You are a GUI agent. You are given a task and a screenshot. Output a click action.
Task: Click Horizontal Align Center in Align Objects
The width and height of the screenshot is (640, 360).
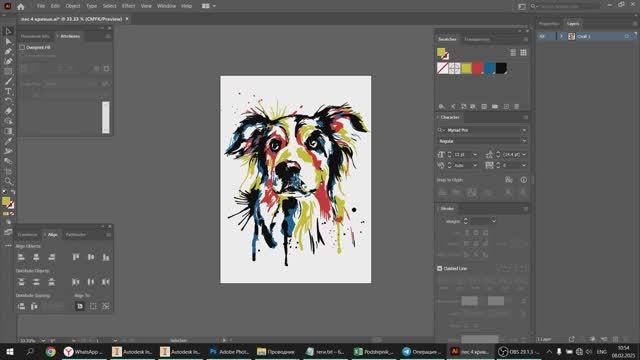[x=36, y=257]
